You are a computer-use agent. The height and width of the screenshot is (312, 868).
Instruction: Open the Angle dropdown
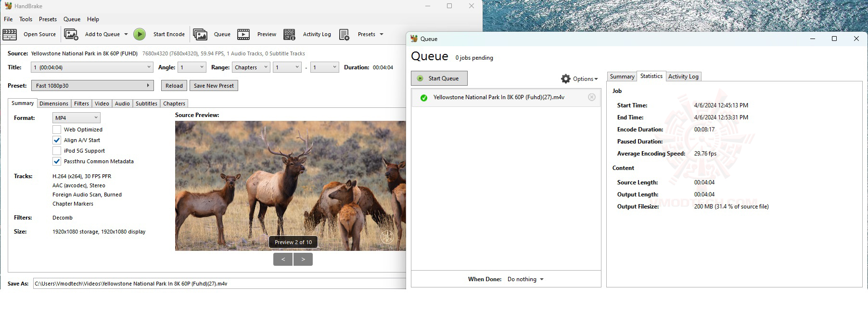[191, 67]
